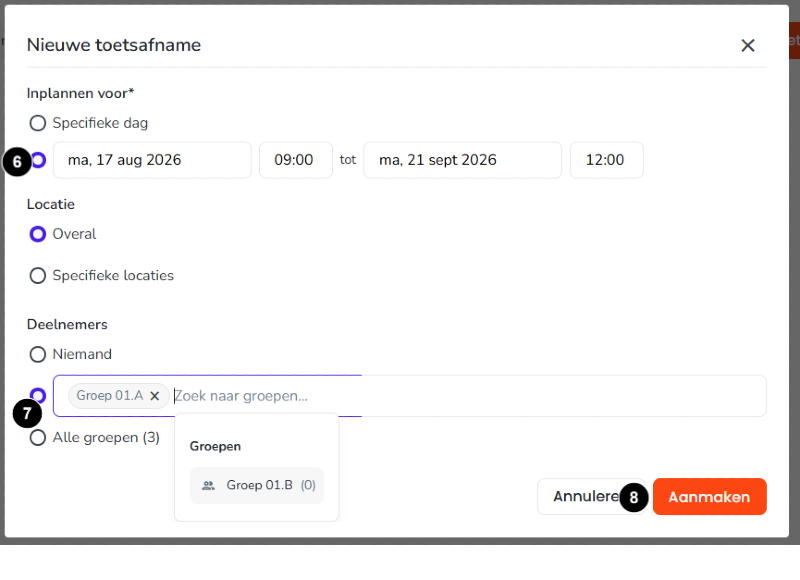This screenshot has width=800, height=580.
Task: Select the date range radio option
Action: 39,160
